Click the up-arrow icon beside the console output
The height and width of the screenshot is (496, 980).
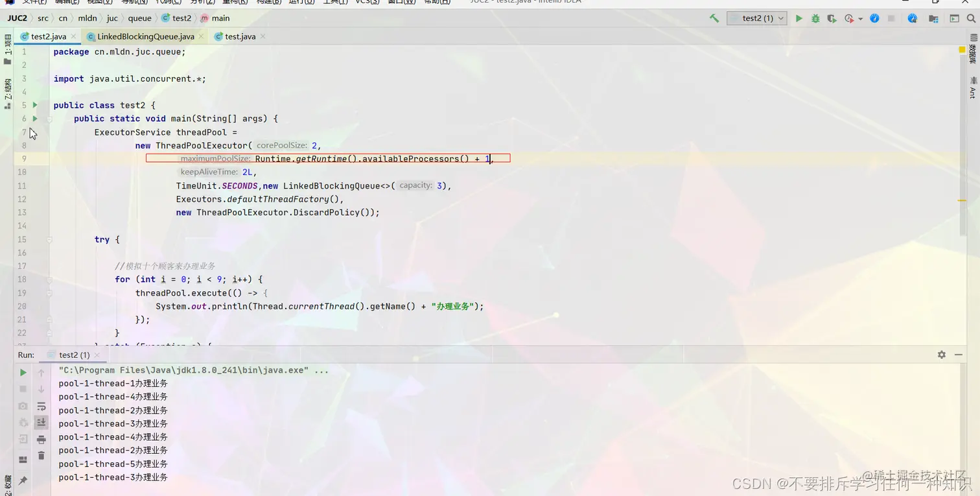click(41, 372)
